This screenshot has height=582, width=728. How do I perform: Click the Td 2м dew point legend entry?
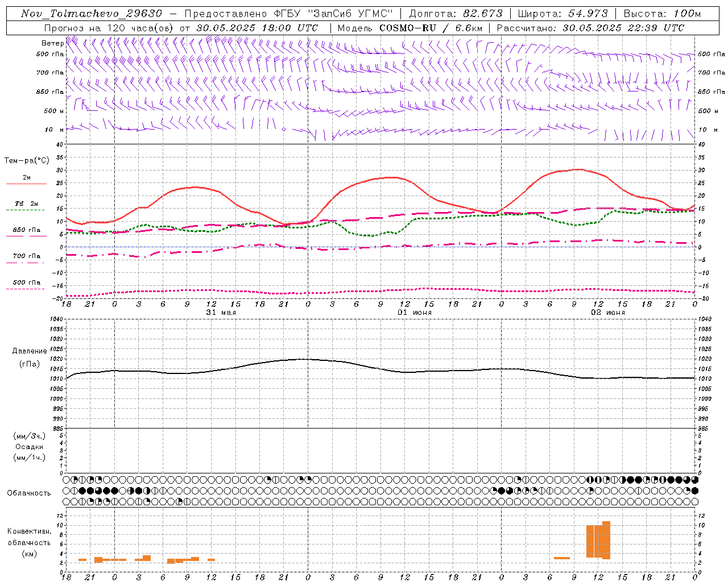[x=26, y=203]
